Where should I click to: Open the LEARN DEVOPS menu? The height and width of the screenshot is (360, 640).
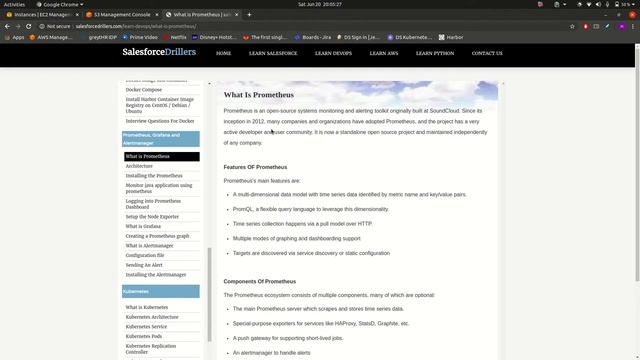[333, 53]
